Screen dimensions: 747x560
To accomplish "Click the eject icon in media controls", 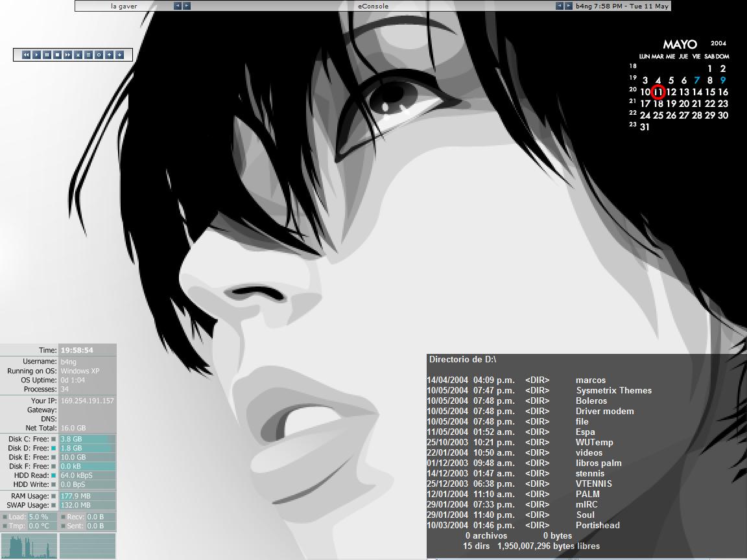I will click(x=78, y=54).
